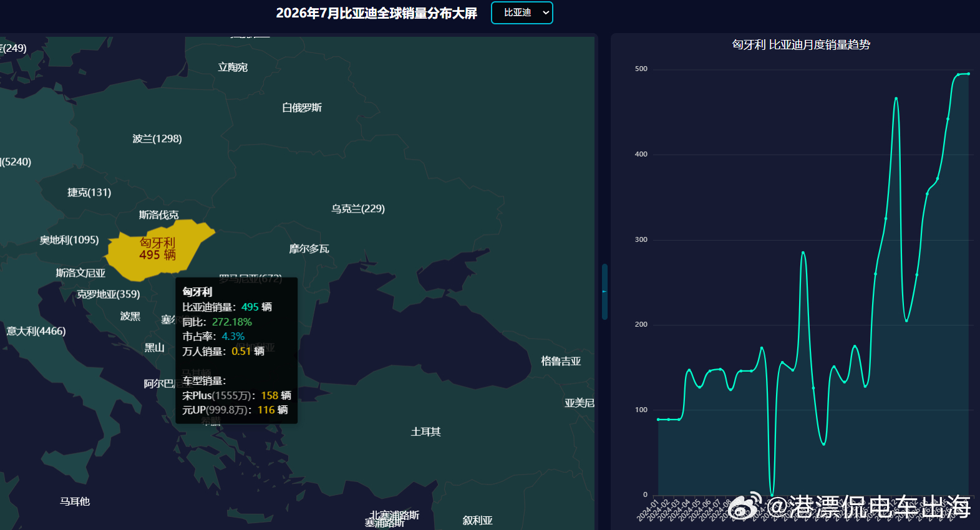Click the 0 y-axis label
980x530 pixels.
(x=646, y=495)
